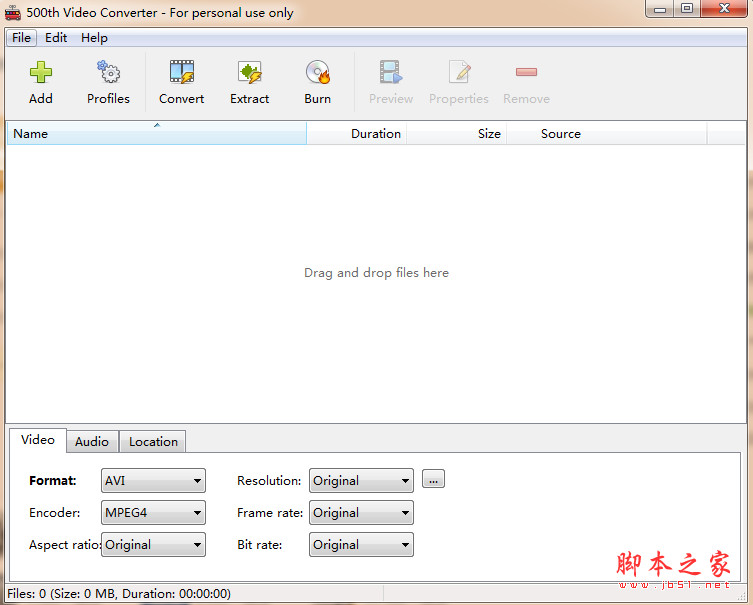The height and width of the screenshot is (605, 753).
Task: Minimize the Video Converter window
Action: [x=660, y=9]
